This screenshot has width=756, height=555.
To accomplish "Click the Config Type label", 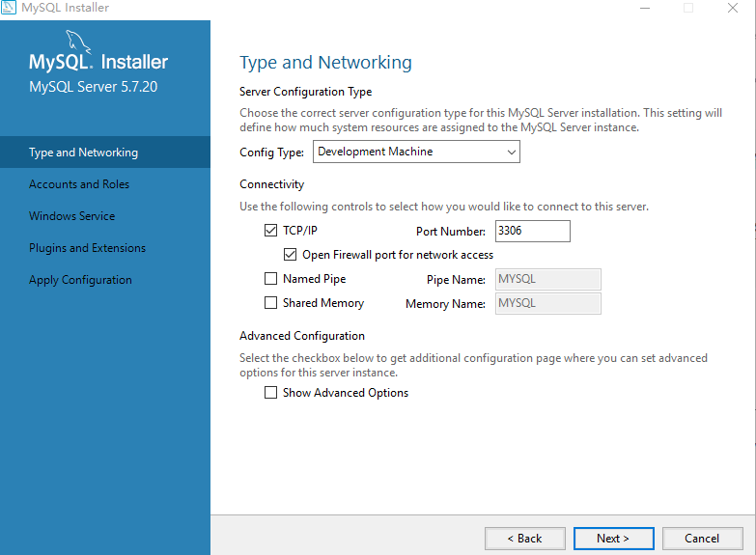I will [272, 153].
